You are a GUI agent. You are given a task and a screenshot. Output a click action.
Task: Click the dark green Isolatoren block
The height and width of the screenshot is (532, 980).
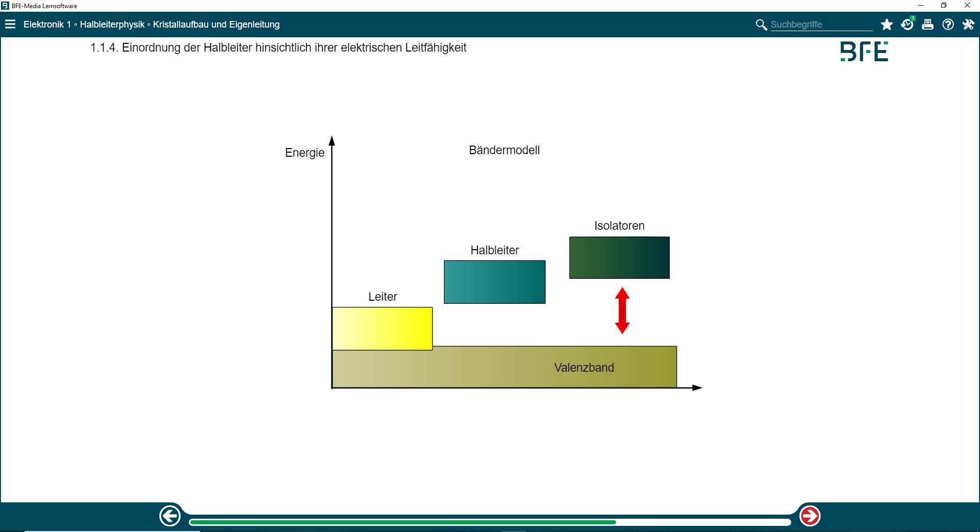619,257
